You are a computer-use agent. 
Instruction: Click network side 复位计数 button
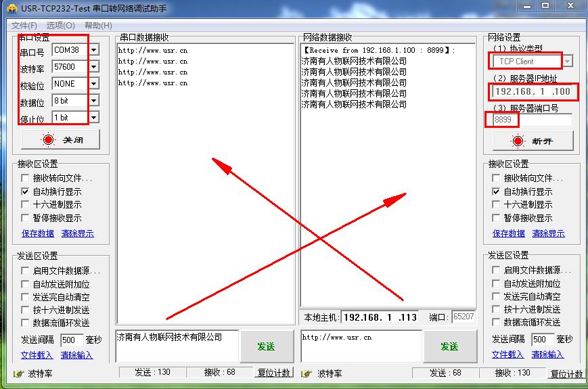566,373
